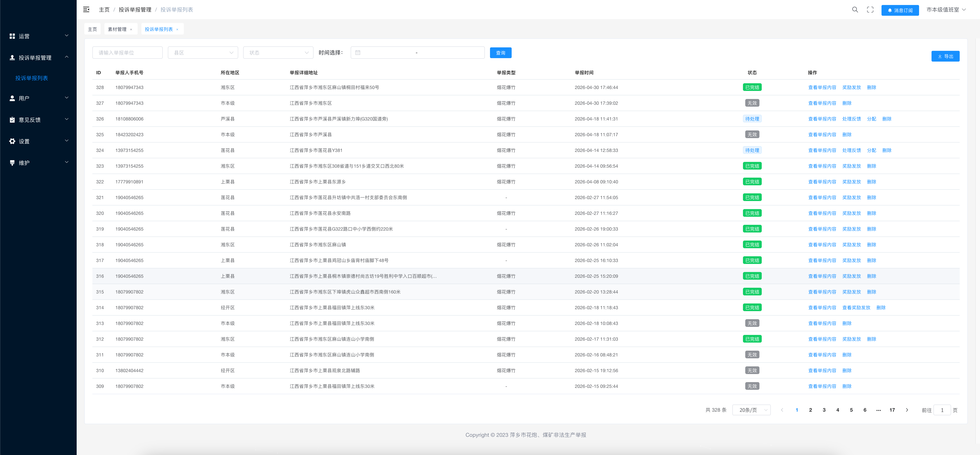Click 查看奖励发放 for row 314
The height and width of the screenshot is (455, 980).
click(x=856, y=308)
